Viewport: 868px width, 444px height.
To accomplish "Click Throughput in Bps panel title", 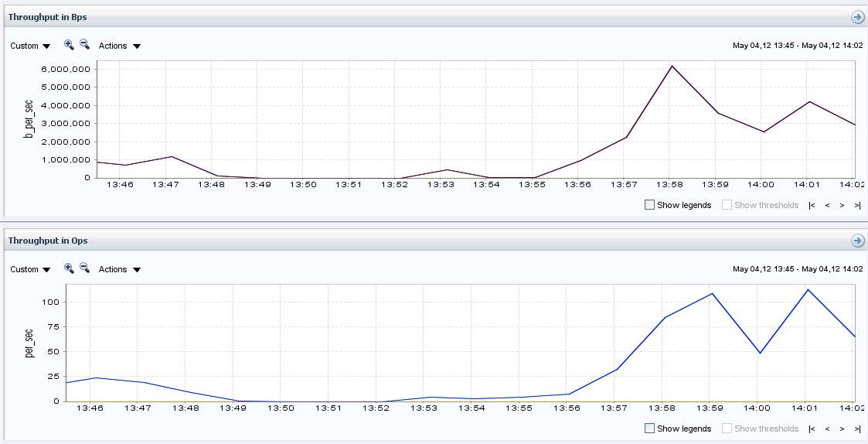I will [x=48, y=16].
